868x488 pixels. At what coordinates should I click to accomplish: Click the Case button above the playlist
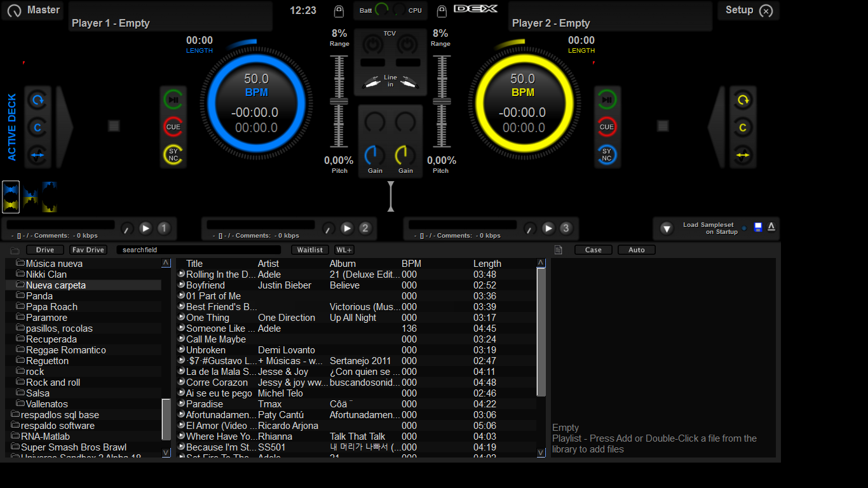click(593, 249)
